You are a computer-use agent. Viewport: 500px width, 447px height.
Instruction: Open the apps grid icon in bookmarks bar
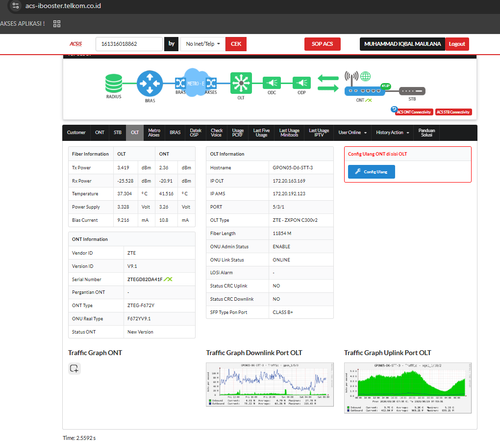point(57,24)
